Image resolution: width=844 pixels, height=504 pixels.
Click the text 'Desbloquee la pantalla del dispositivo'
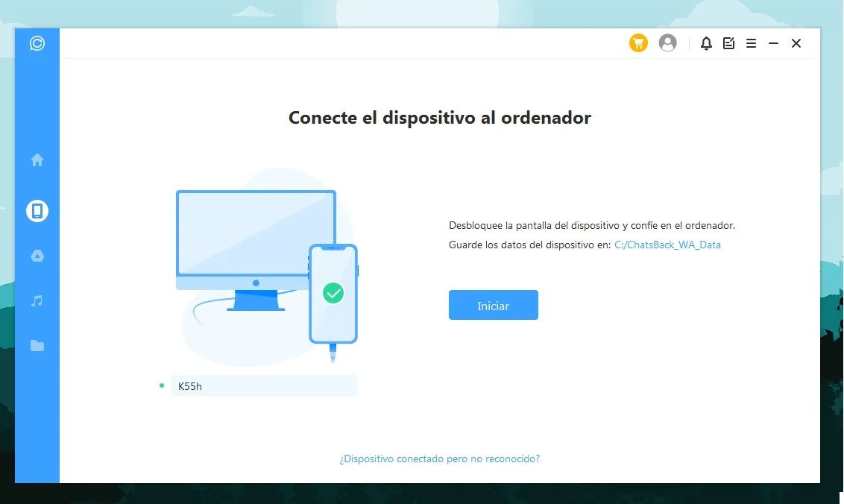click(x=534, y=226)
